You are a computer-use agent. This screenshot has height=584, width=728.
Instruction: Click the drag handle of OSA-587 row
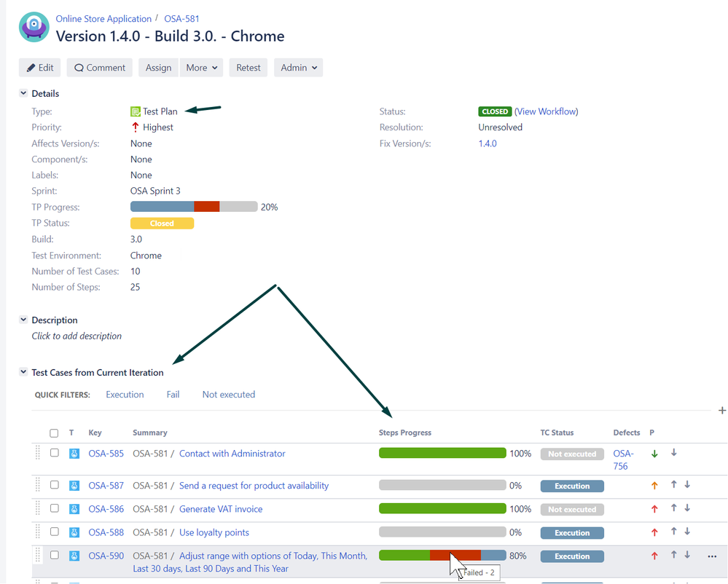point(38,485)
